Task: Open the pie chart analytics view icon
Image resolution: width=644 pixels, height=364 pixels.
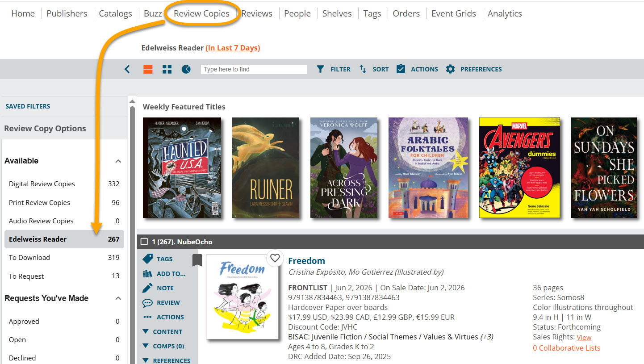Action: point(186,69)
